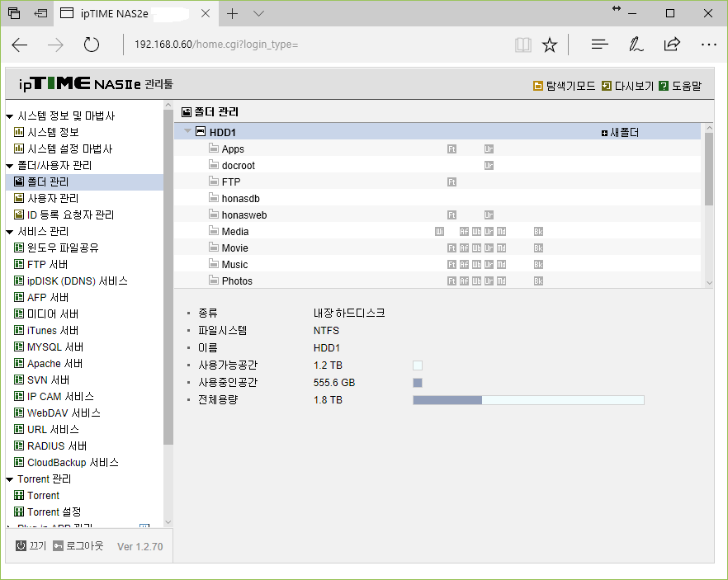Screen dimensions: 728x580
Task: Click the Wi badge on Media row
Action: pyautogui.click(x=439, y=232)
